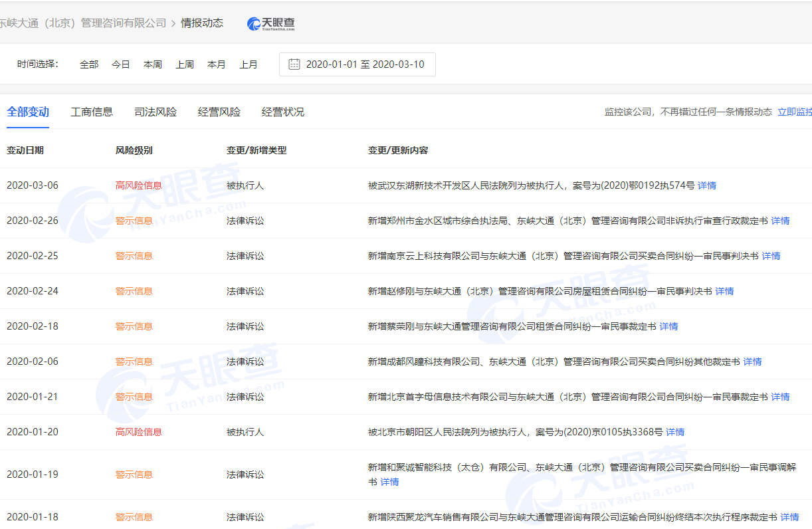This screenshot has height=529, width=812.
Task: Click the date 2020-02-26
Action: click(33, 221)
